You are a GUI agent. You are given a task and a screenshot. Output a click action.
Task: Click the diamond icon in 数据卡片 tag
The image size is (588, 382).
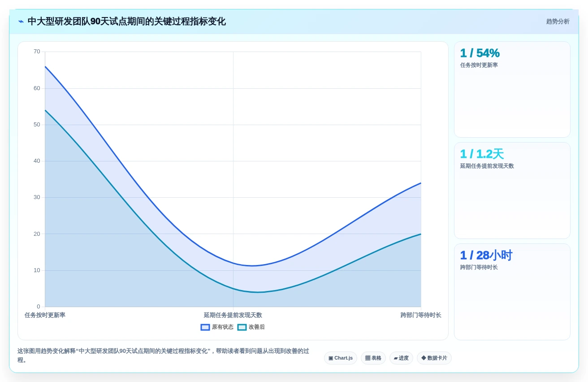coord(424,358)
